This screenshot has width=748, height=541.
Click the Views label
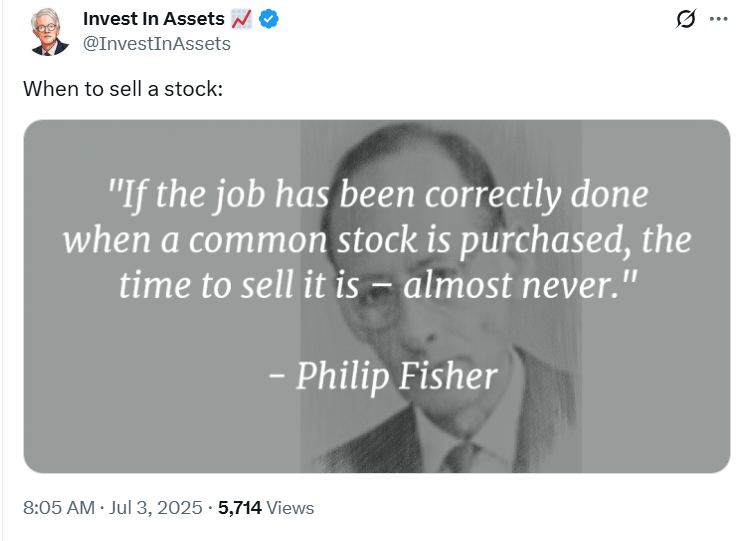[291, 508]
